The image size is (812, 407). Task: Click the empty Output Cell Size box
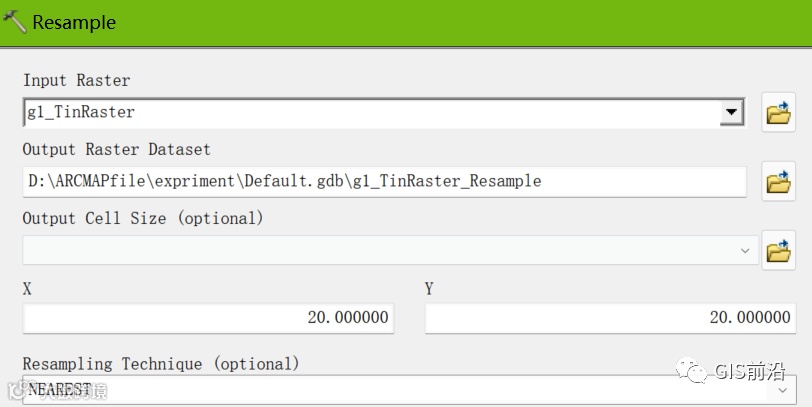(x=390, y=251)
